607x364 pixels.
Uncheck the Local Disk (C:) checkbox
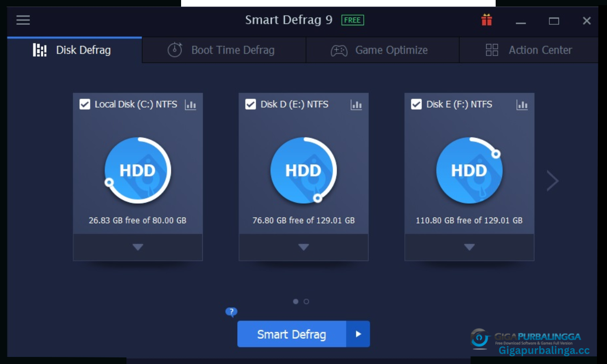pyautogui.click(x=85, y=104)
